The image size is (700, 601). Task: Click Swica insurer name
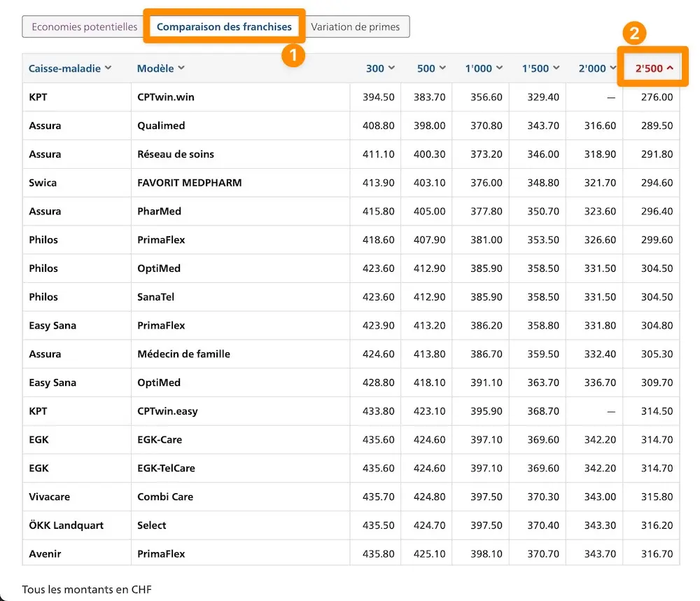[x=43, y=183]
